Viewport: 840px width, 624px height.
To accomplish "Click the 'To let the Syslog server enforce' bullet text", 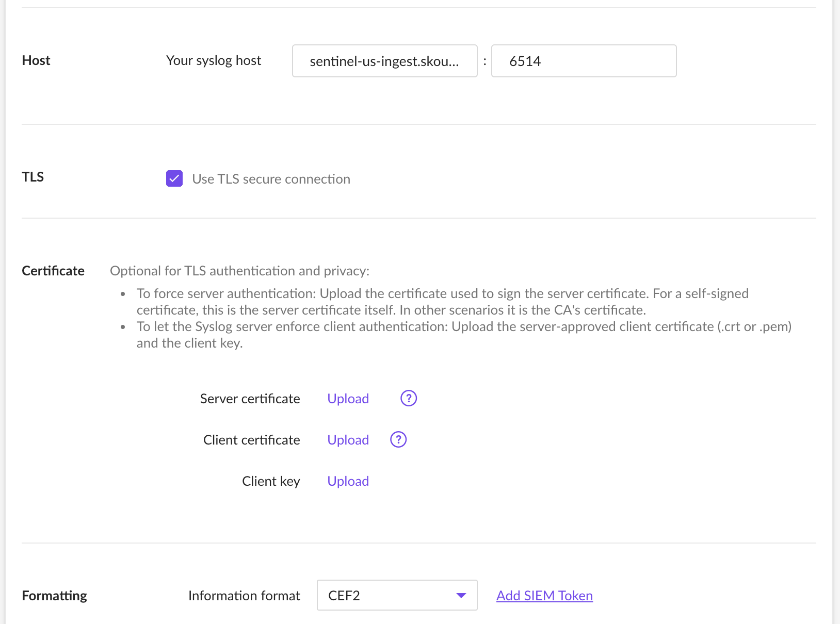I will click(x=464, y=335).
